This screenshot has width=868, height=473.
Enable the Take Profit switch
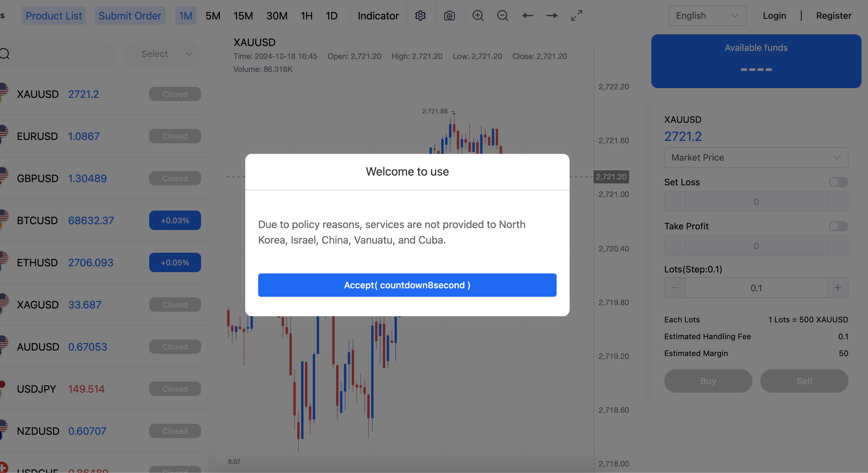838,226
